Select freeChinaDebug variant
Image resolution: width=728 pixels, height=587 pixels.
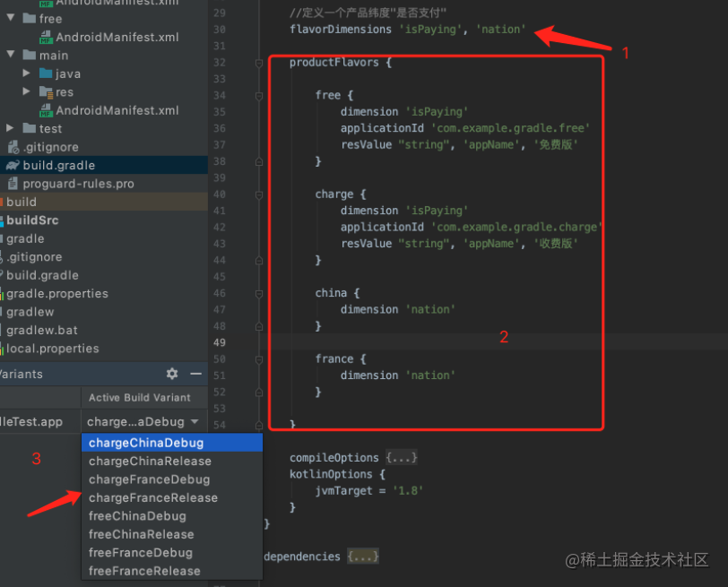pyautogui.click(x=172, y=516)
